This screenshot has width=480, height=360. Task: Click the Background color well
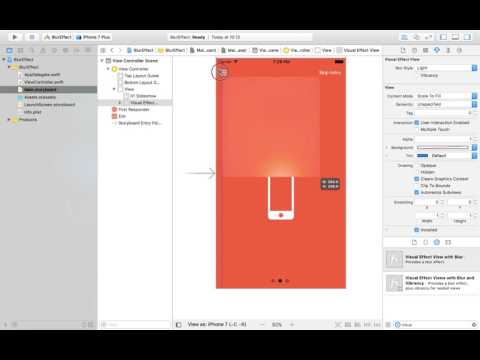click(x=443, y=147)
